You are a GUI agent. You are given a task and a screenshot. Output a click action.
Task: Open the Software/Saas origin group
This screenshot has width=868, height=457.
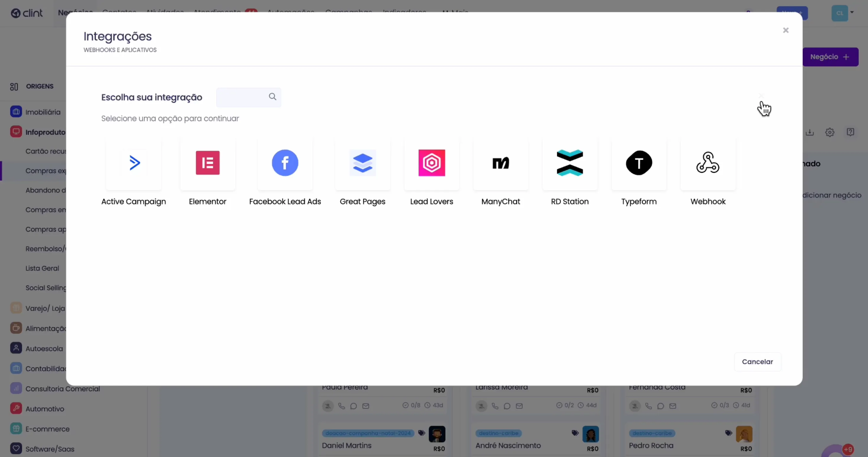[x=43, y=449]
